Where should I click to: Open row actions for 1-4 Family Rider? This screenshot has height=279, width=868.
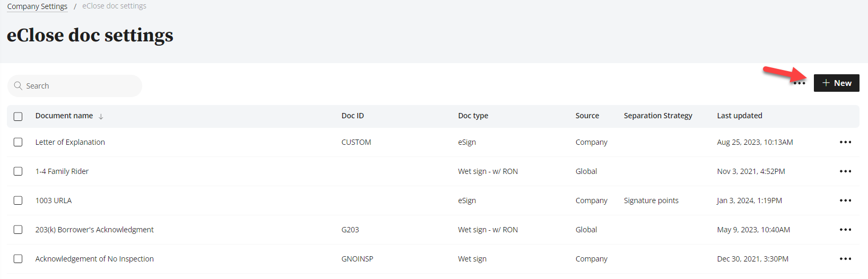[x=845, y=171]
